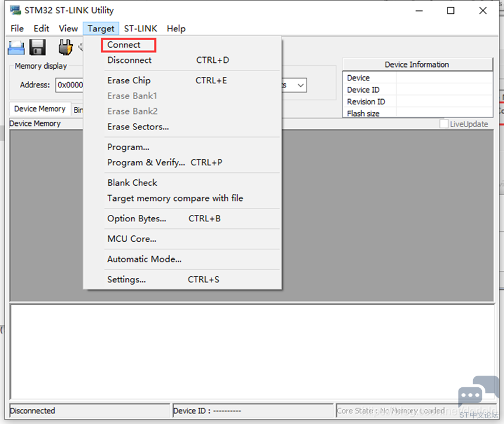Switch to the Device Memory tab

tap(40, 109)
